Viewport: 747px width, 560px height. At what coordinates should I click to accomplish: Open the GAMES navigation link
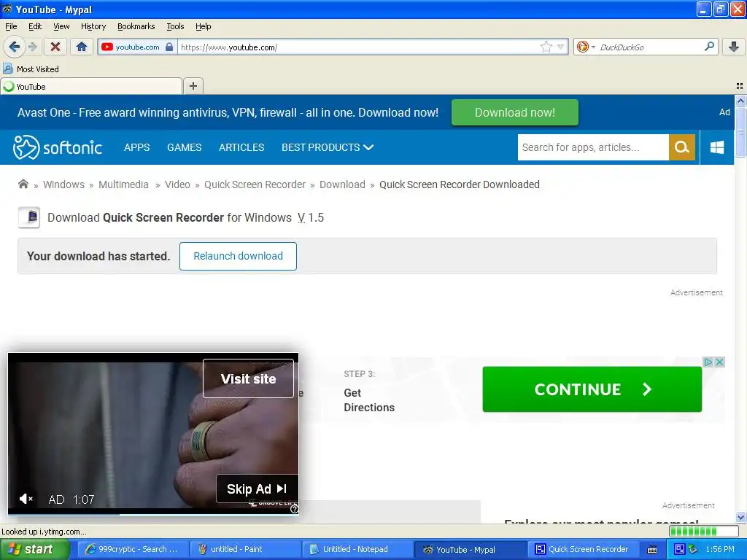184,147
